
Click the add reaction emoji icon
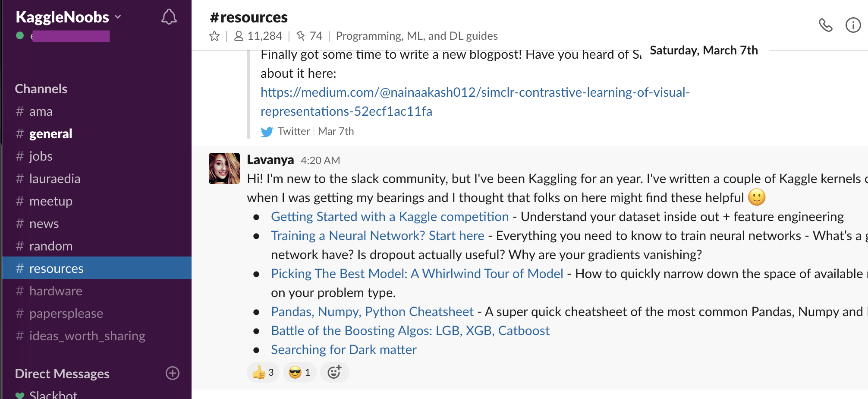(x=334, y=372)
